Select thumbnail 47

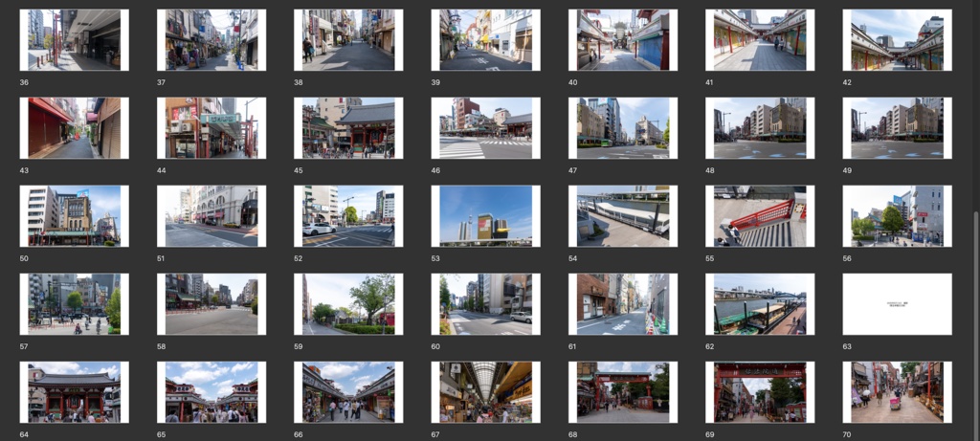623,128
